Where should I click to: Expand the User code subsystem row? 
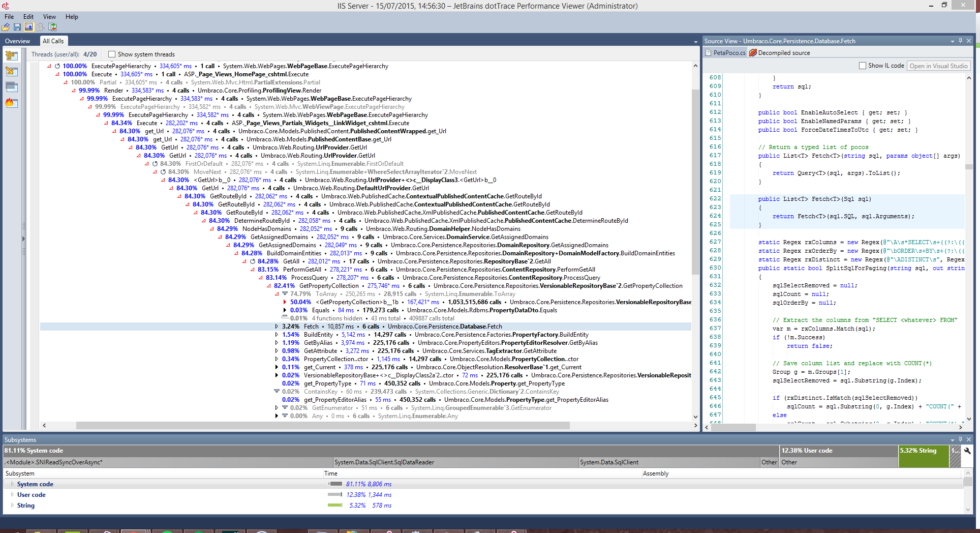click(12, 495)
